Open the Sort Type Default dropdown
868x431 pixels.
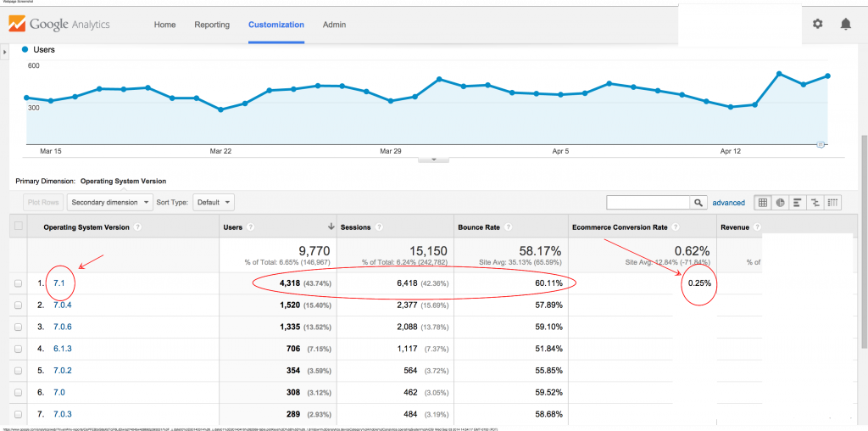point(213,202)
